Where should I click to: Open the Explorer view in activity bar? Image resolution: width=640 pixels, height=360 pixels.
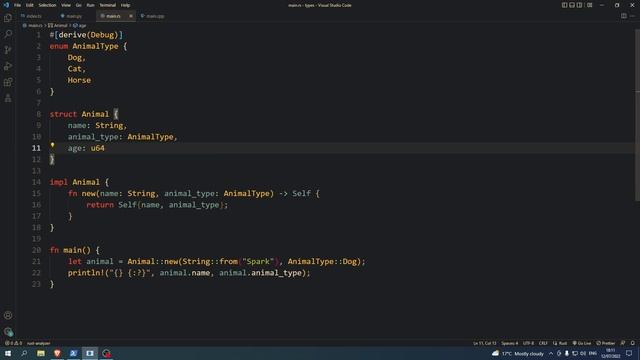tap(8, 18)
